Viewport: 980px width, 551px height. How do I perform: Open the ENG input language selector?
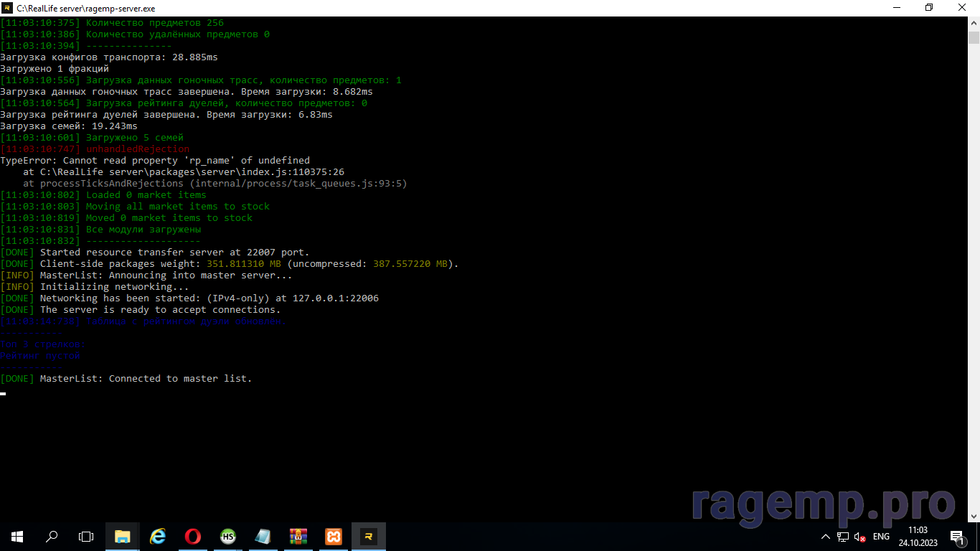point(881,537)
